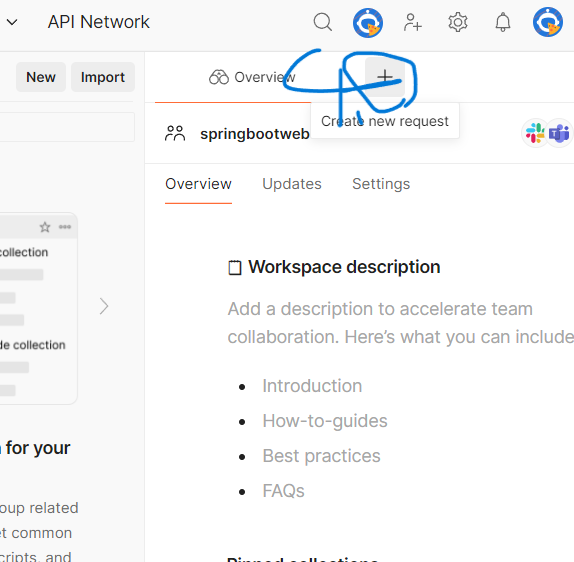Click the Best practices bullet text
The width and height of the screenshot is (574, 562).
(321, 456)
